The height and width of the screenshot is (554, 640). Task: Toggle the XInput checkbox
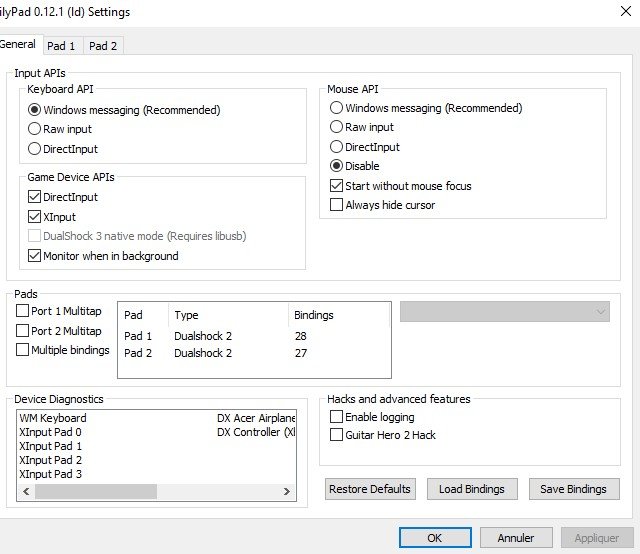click(35, 217)
